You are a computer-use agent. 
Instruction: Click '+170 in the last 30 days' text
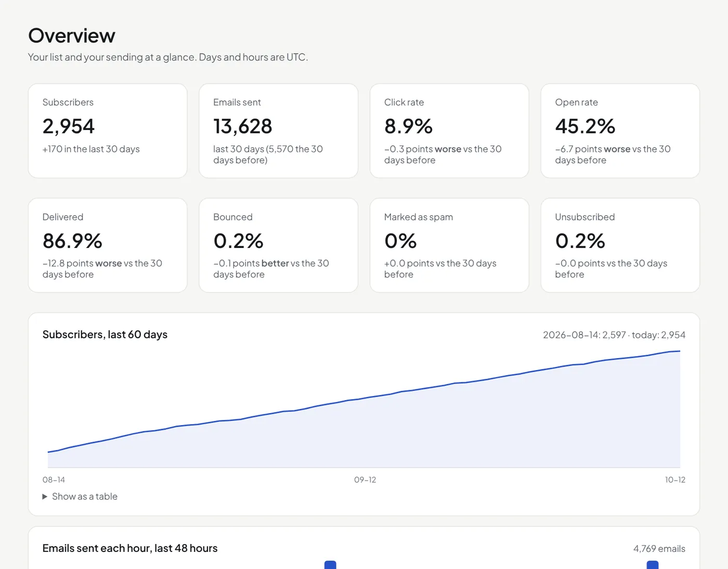[91, 149]
